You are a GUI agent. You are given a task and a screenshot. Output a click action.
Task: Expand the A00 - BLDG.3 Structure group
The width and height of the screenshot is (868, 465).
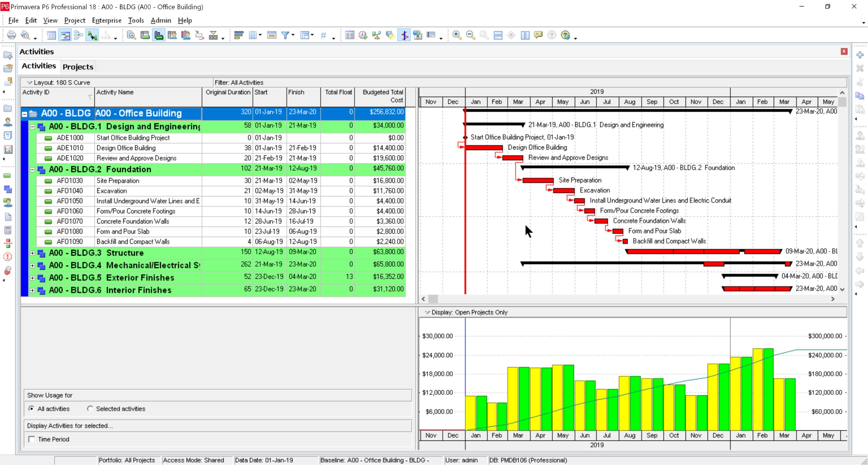click(32, 253)
